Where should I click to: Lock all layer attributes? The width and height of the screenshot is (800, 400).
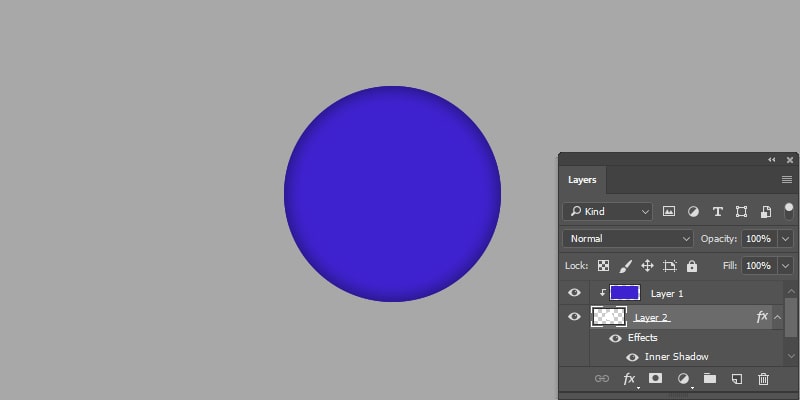pos(692,266)
